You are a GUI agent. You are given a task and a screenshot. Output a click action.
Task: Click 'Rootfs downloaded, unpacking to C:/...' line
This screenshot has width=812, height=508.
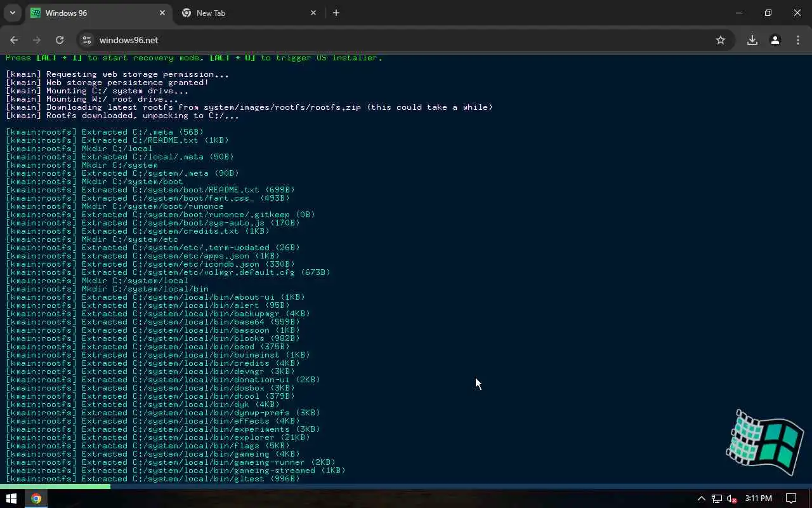[x=122, y=116]
